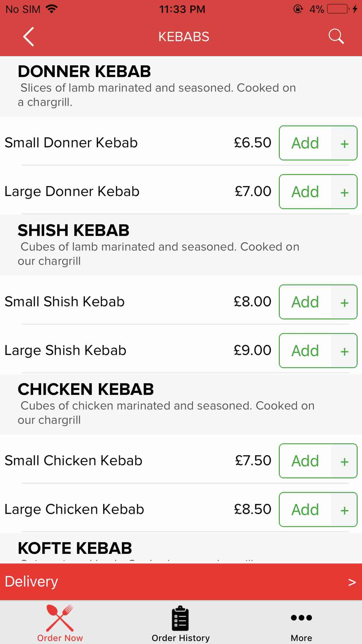Tap plus icon for Small Donner Kebab
The image size is (362, 644).
[344, 143]
